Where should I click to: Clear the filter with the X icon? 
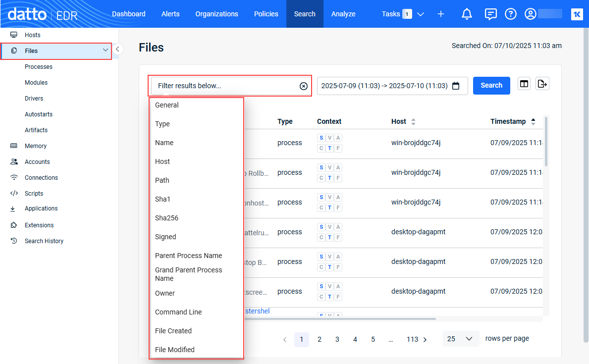pos(304,86)
